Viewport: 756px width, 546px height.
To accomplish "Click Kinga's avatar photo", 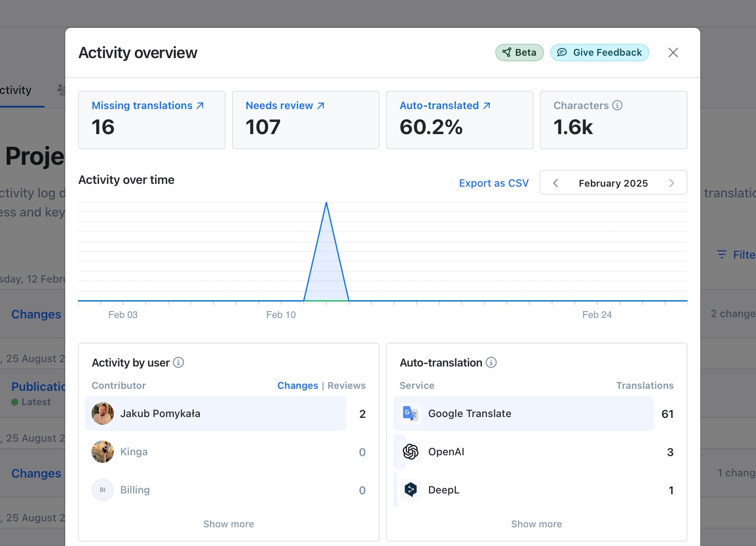I will coord(103,452).
